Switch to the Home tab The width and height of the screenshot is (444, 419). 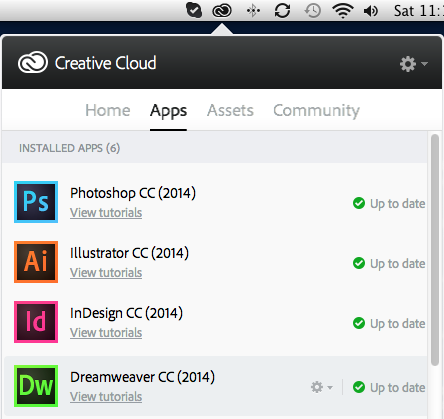(108, 110)
